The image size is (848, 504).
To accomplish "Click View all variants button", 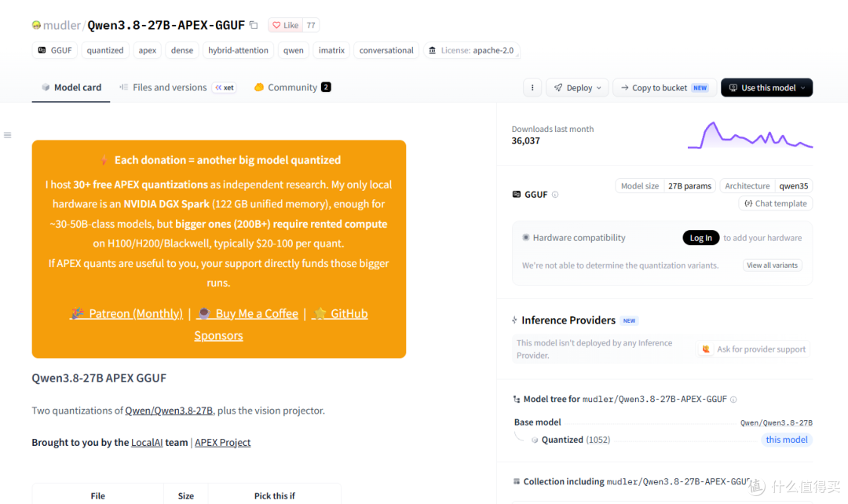I will pyautogui.click(x=773, y=265).
